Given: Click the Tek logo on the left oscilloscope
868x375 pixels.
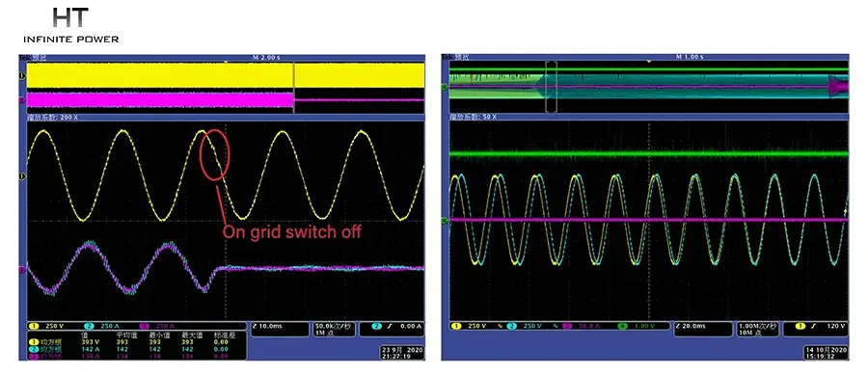Looking at the screenshot, I should click(x=24, y=57).
